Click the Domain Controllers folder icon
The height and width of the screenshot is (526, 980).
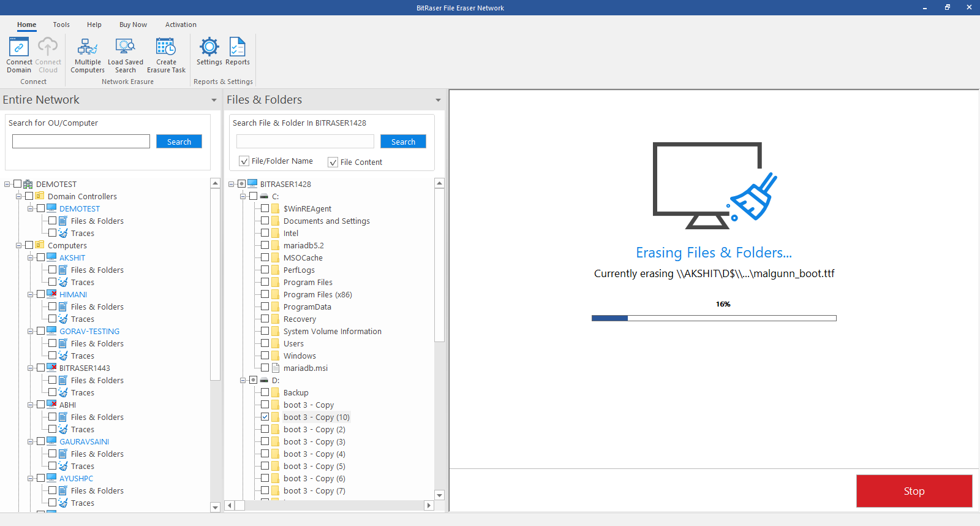[40, 196]
